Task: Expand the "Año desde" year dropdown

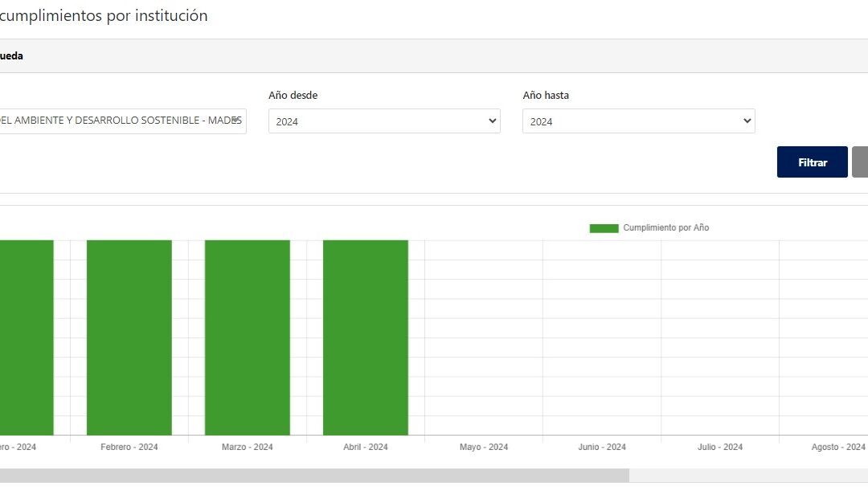Action: point(384,121)
